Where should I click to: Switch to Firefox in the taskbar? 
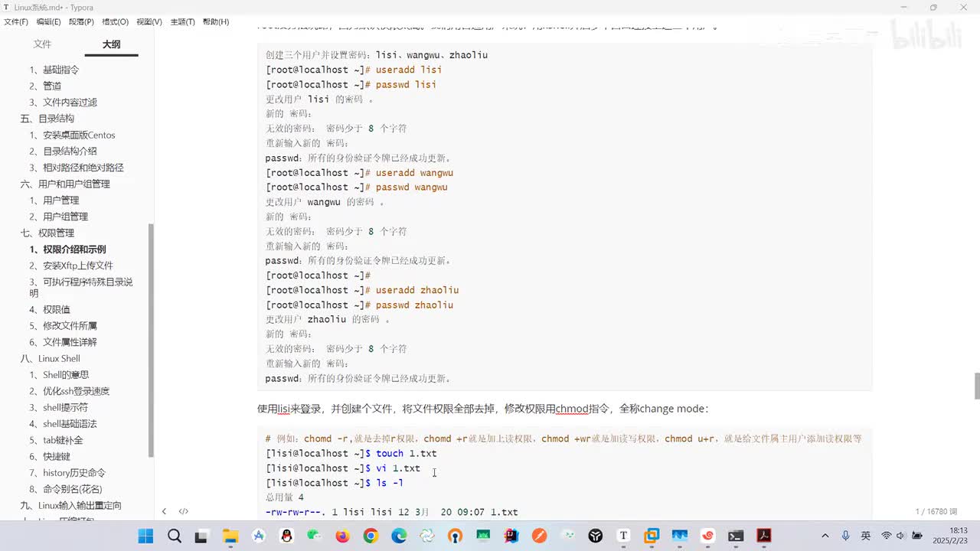342,536
